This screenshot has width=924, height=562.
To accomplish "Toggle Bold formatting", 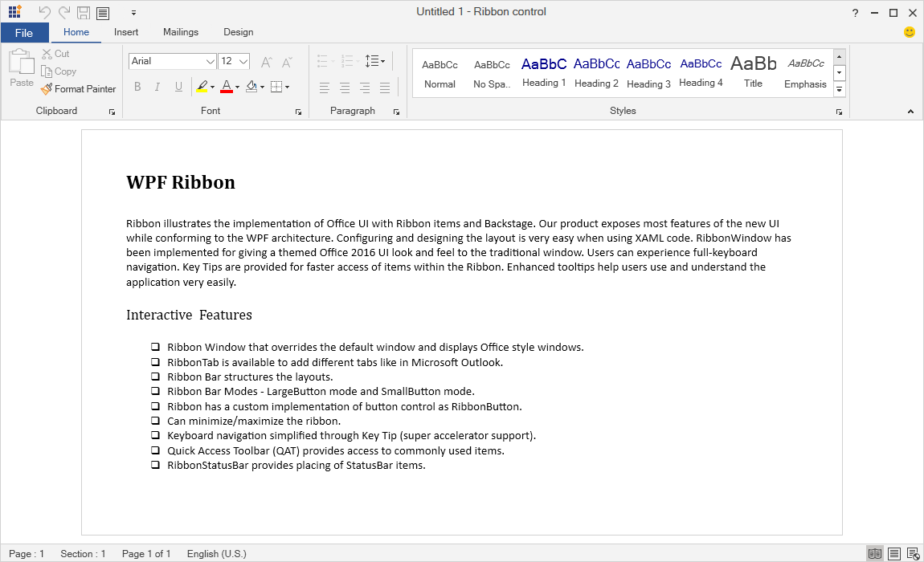I will [137, 86].
